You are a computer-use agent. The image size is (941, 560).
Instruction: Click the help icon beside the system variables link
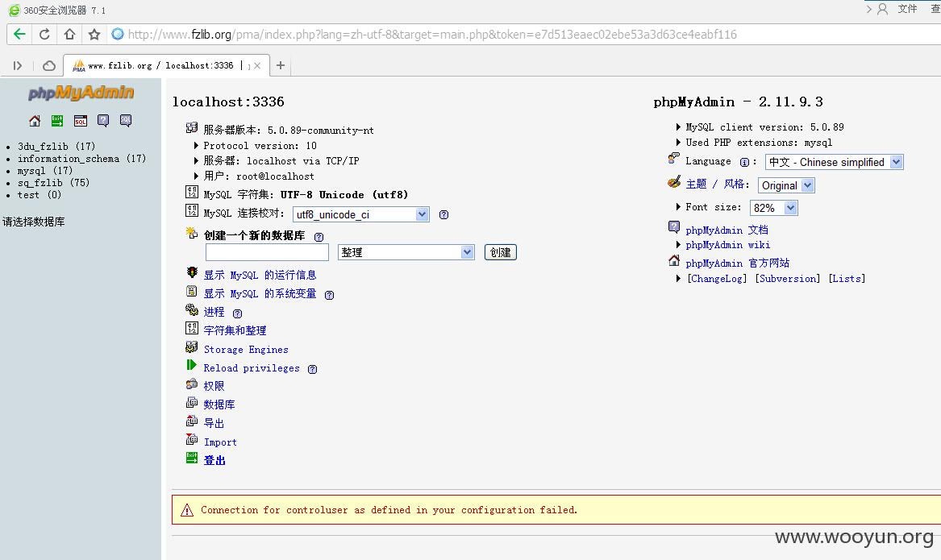click(330, 295)
